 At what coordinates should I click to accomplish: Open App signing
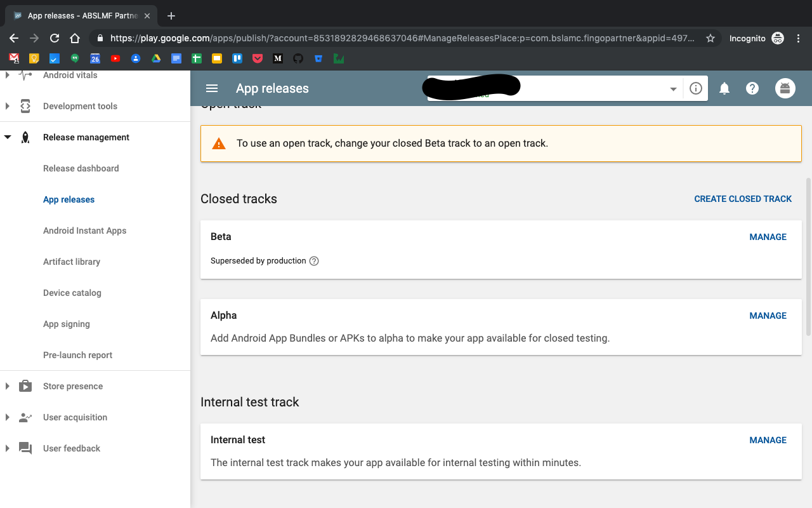coord(67,324)
